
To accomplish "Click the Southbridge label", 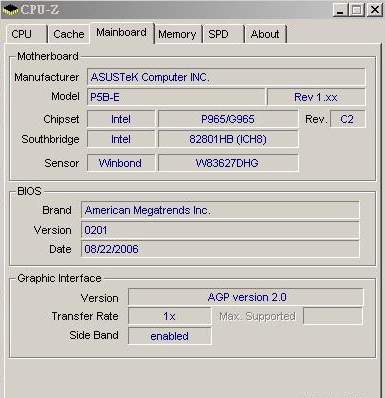I will [x=50, y=139].
